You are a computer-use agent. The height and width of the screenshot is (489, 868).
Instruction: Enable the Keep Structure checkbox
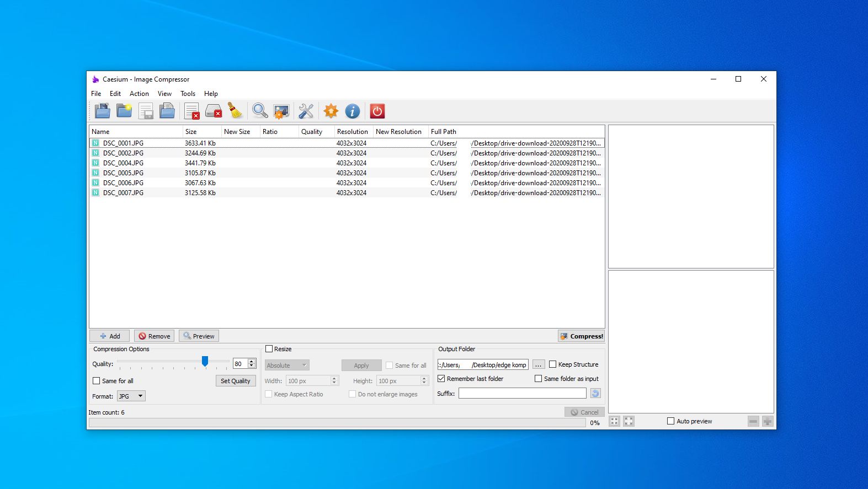[x=553, y=364]
